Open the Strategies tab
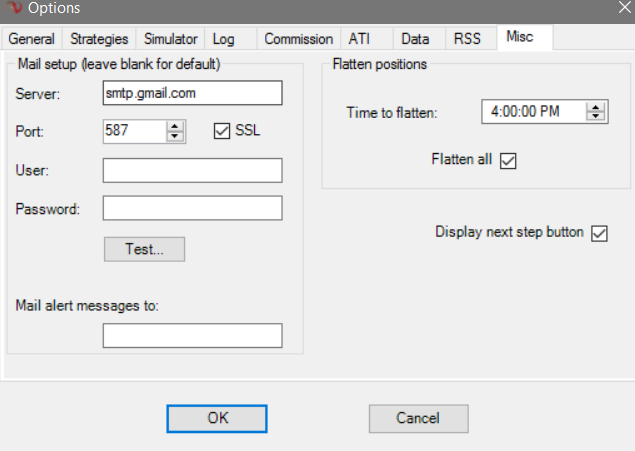This screenshot has width=635, height=451. (x=98, y=39)
